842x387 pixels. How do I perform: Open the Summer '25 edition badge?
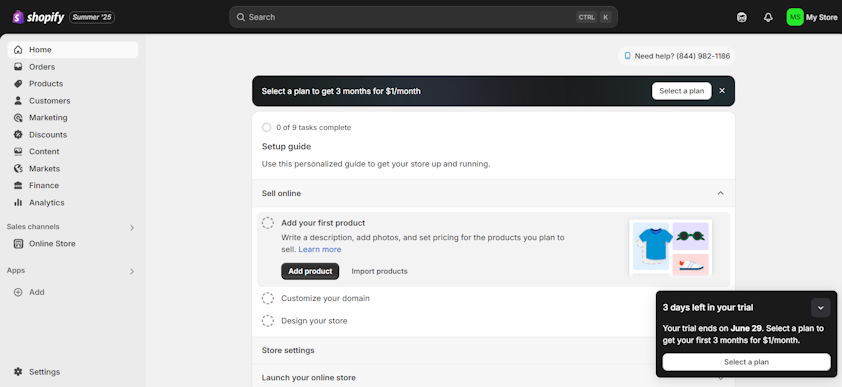(x=92, y=17)
